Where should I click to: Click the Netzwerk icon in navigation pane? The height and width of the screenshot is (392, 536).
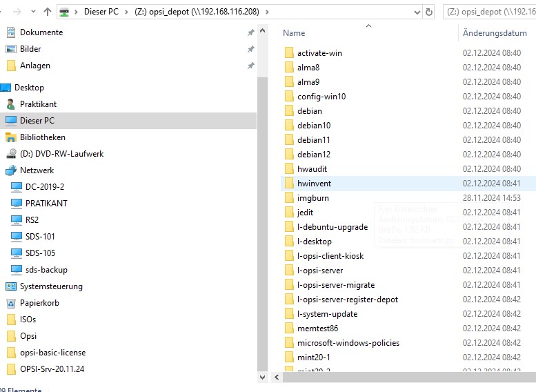click(x=11, y=170)
